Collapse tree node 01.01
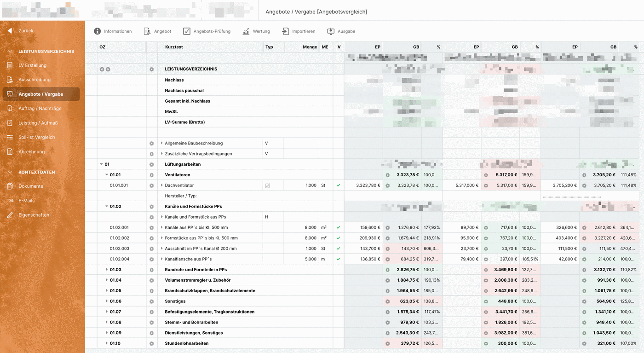644x353 pixels. click(x=107, y=175)
